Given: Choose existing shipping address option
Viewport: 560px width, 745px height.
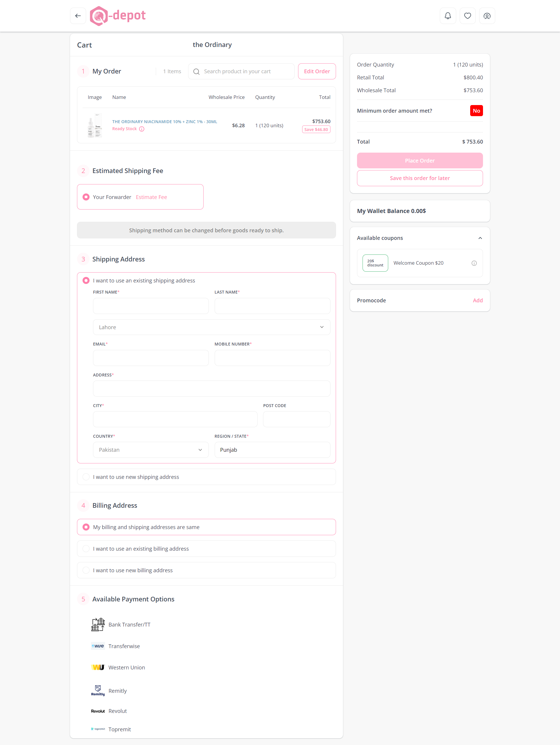Looking at the screenshot, I should point(86,280).
